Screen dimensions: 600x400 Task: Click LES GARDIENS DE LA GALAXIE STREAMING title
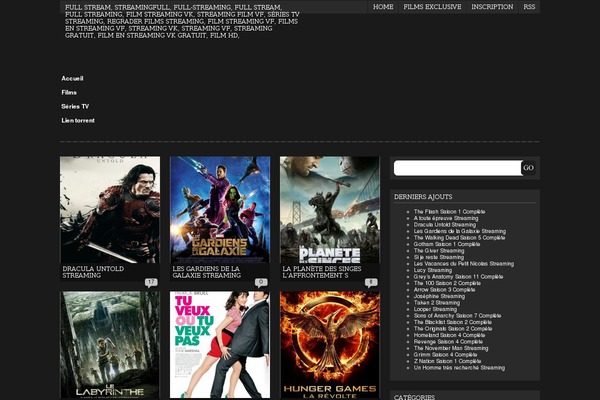coord(207,272)
